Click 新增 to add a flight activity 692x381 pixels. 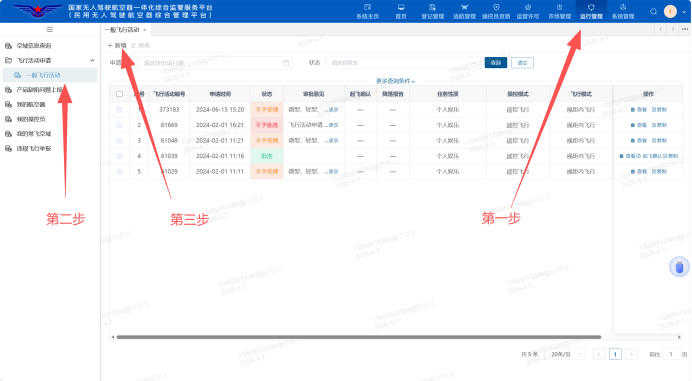point(117,45)
